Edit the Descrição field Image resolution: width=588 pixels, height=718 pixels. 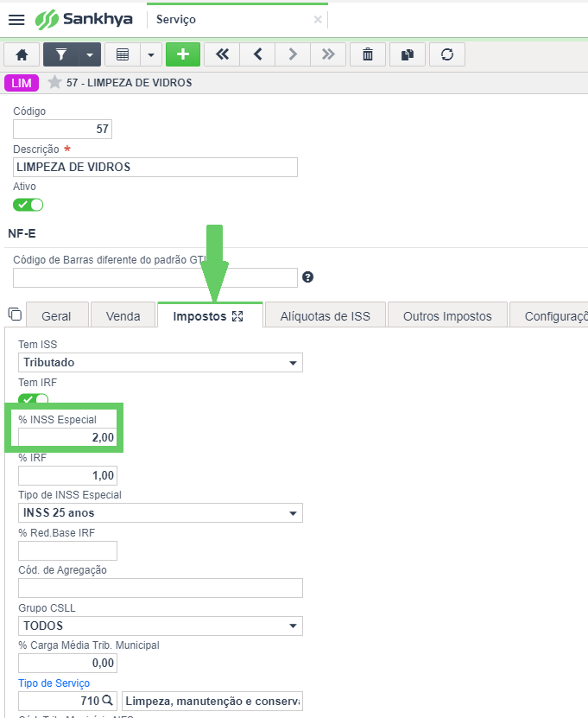[x=155, y=167]
